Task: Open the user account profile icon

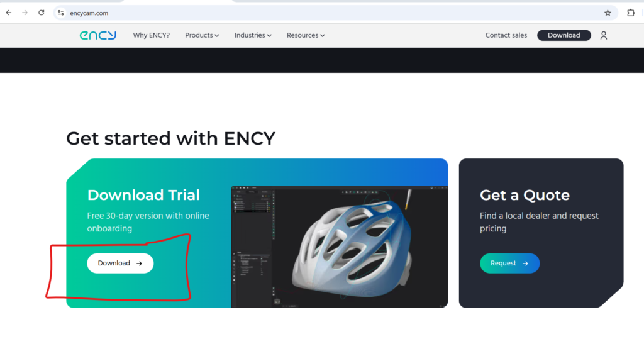Action: (603, 35)
